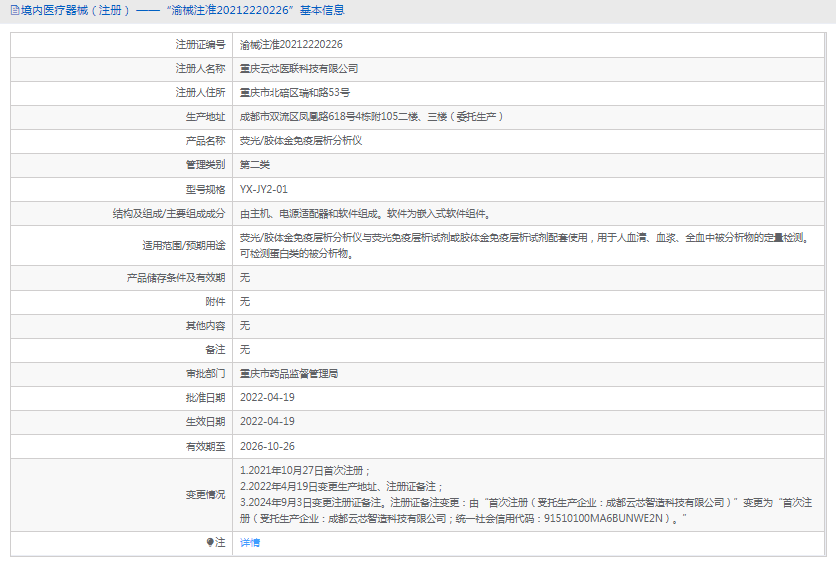
Task: Click the 附件 label cell
Action: 122,302
